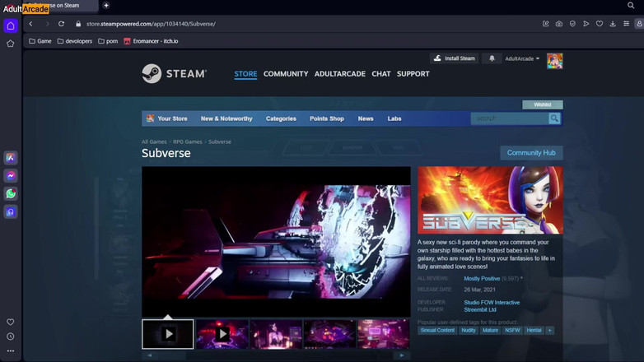Click the Steam notification bell icon
644x362 pixels.
point(492,58)
